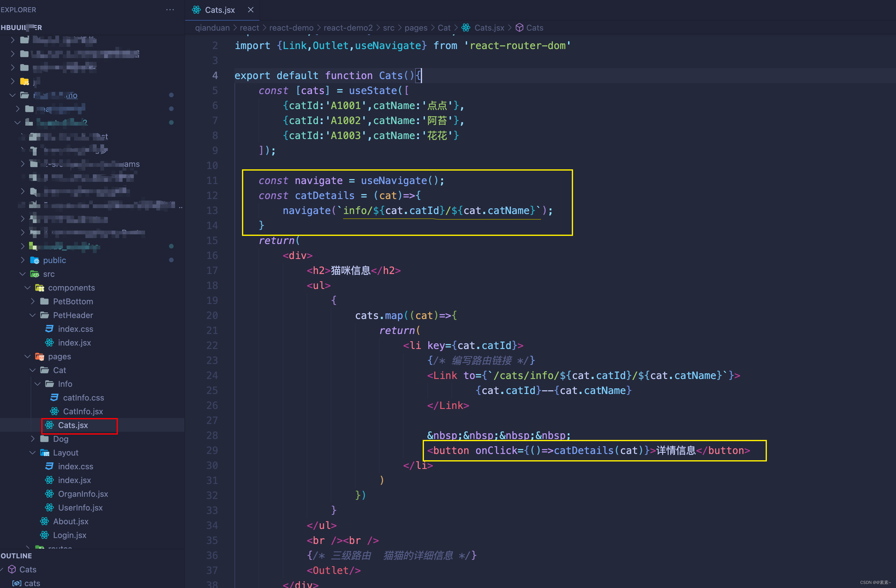The height and width of the screenshot is (588, 896).
Task: Collapse the PetHeader folder chevron
Action: [33, 315]
